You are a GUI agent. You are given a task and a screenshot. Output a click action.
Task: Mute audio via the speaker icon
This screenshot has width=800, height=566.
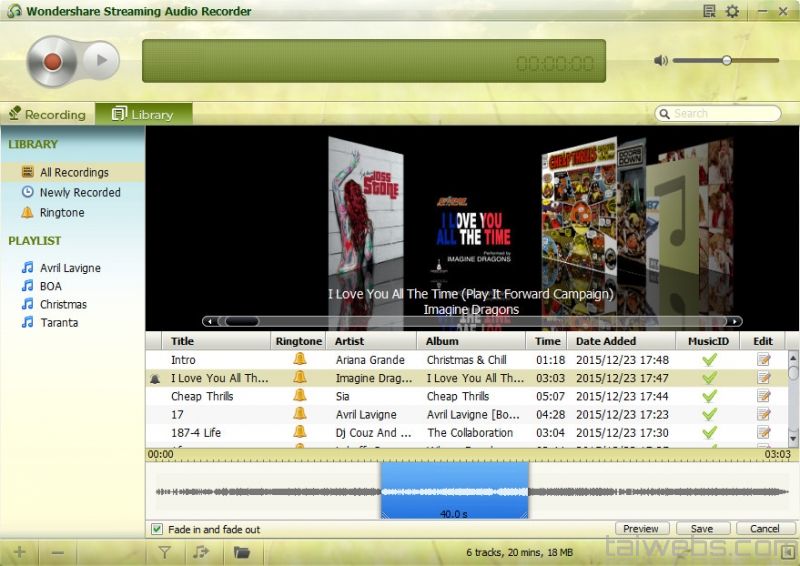click(x=660, y=61)
